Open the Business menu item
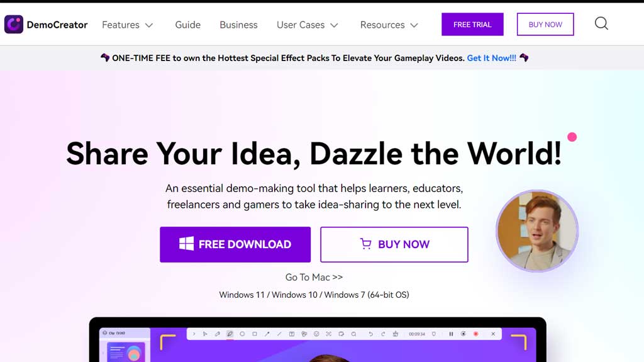 point(238,25)
